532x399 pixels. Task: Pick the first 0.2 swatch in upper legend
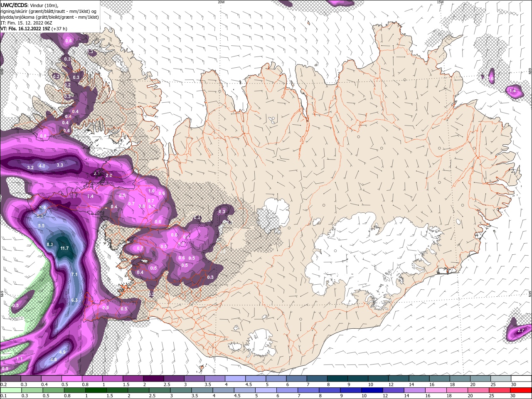pyautogui.click(x=10, y=379)
